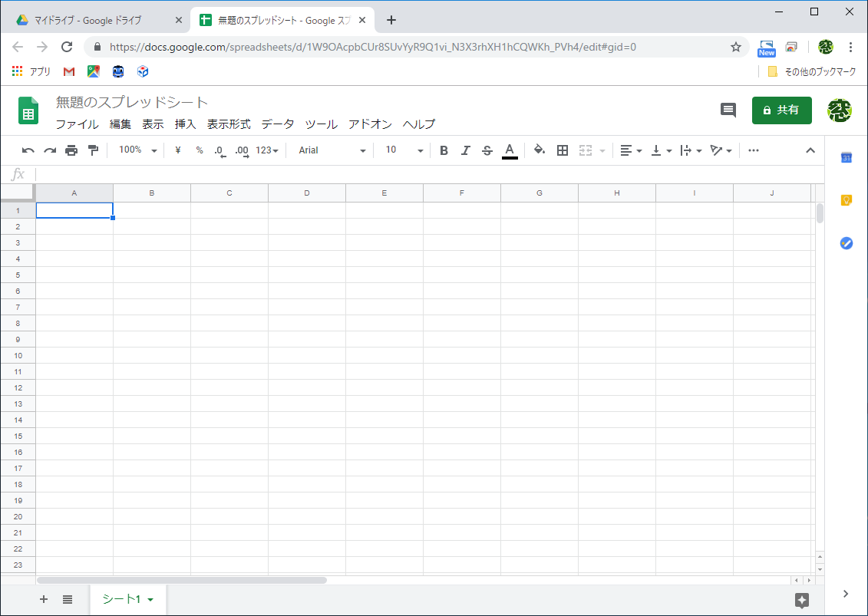Screen dimensions: 868x616
Task: Open the print dialog icon
Action: click(x=71, y=150)
